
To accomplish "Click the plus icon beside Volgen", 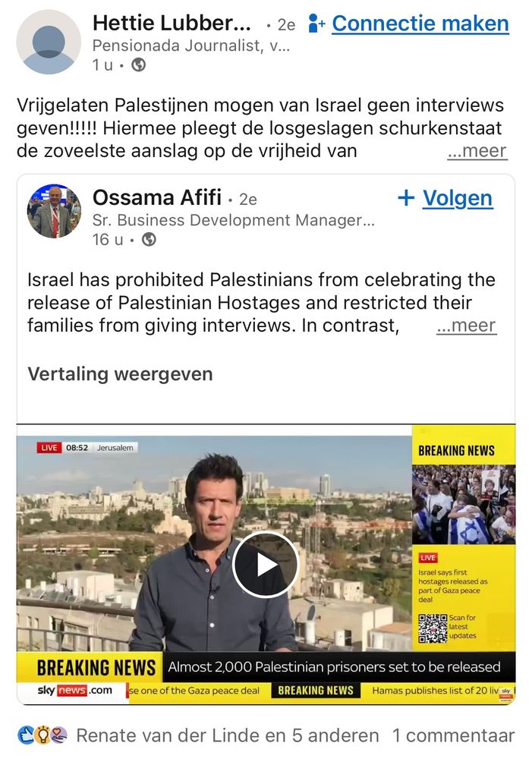I will [406, 197].
